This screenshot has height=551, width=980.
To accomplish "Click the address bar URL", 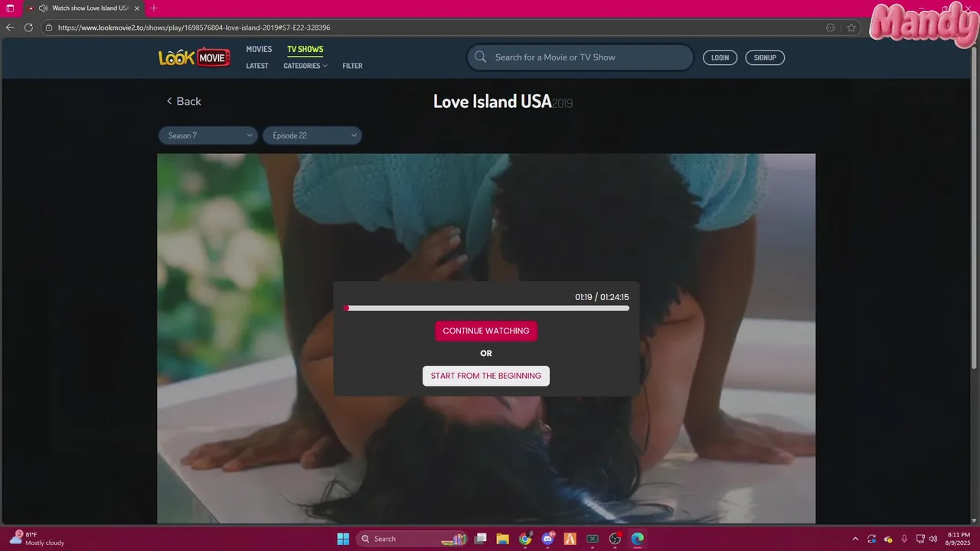I will [194, 28].
